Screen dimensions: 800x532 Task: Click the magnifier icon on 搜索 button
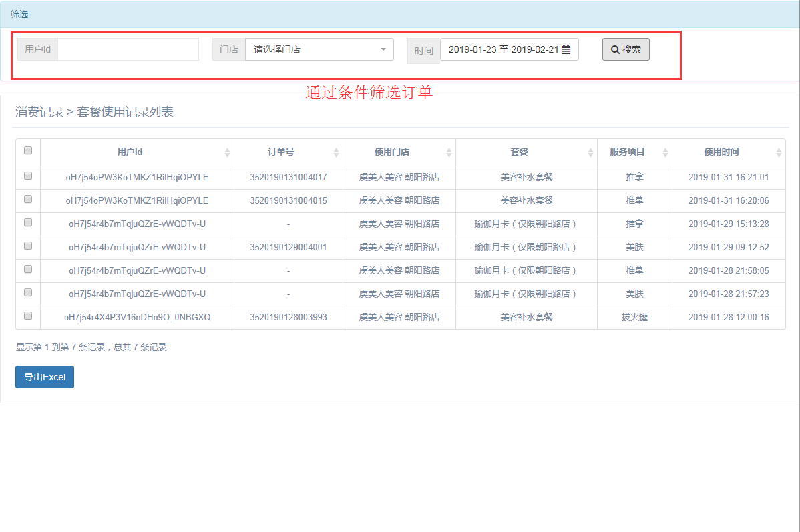pyautogui.click(x=615, y=49)
